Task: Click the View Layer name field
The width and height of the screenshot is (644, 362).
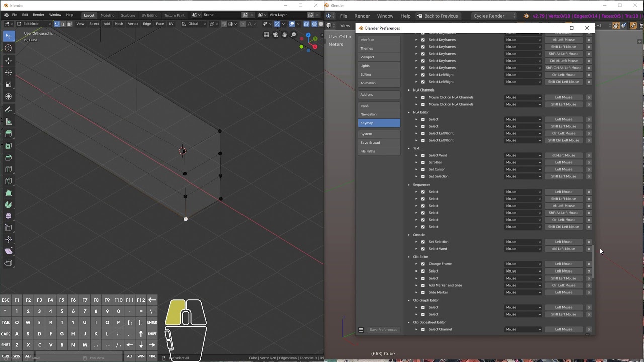Action: [x=286, y=15]
